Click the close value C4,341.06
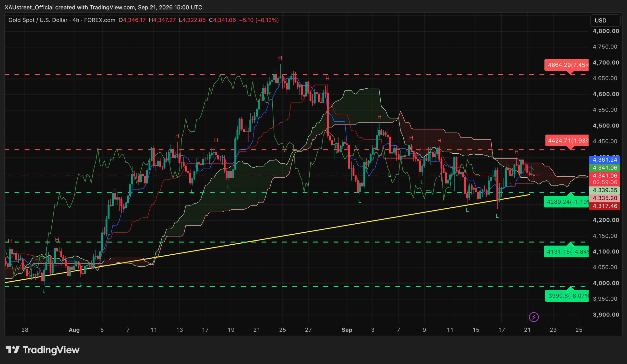627x364 pixels. 222,20
